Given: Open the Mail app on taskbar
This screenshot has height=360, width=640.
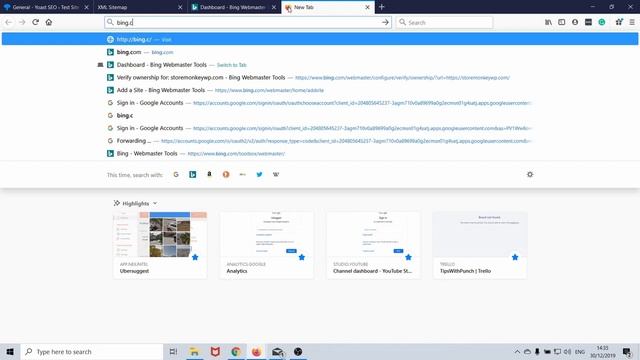Looking at the screenshot, I should click(x=277, y=351).
